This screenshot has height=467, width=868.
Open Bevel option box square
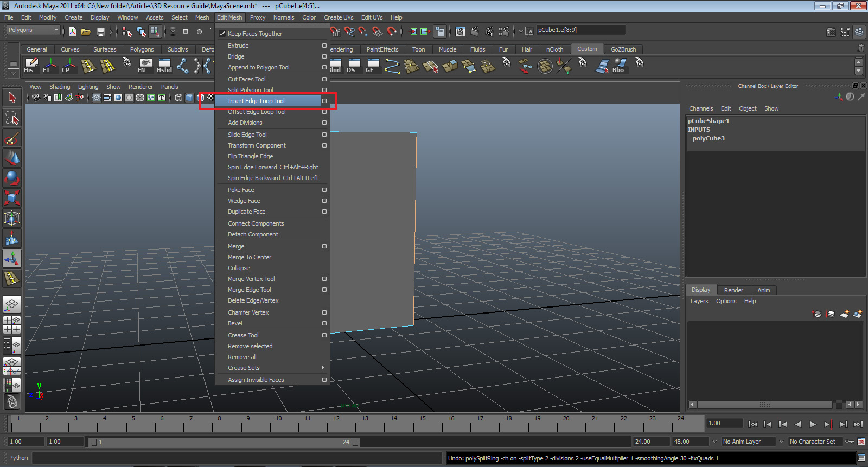324,323
